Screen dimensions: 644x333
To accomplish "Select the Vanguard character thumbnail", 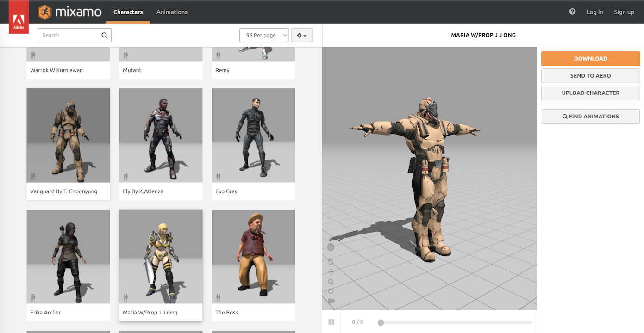I will point(68,136).
